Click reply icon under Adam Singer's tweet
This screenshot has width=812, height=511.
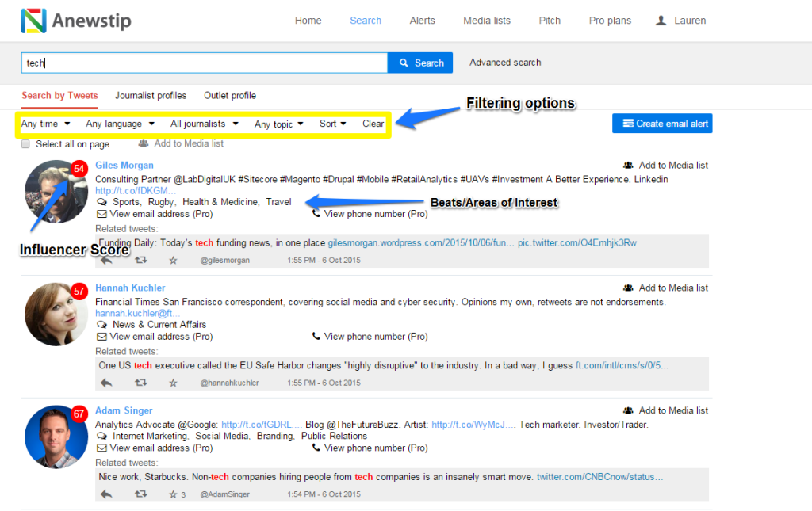(x=106, y=494)
